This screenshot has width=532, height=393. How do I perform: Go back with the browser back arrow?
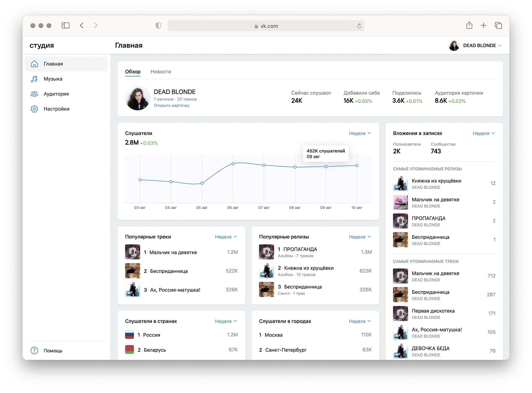click(82, 26)
